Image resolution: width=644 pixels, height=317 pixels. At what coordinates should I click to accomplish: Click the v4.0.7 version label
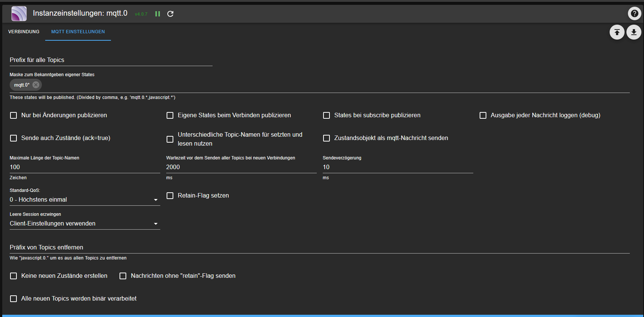[x=141, y=14]
